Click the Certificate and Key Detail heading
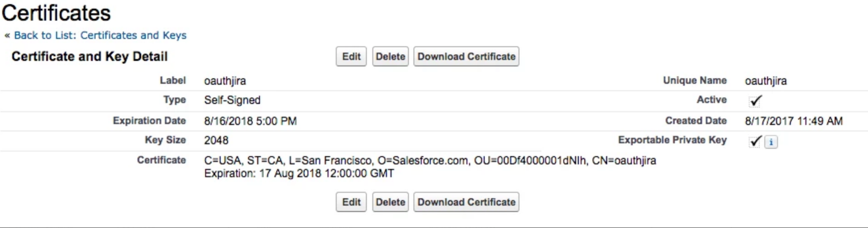 click(x=90, y=56)
